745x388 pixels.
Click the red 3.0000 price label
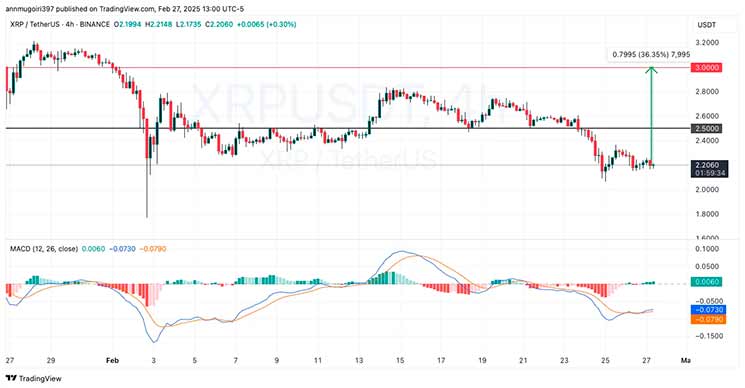pyautogui.click(x=706, y=67)
